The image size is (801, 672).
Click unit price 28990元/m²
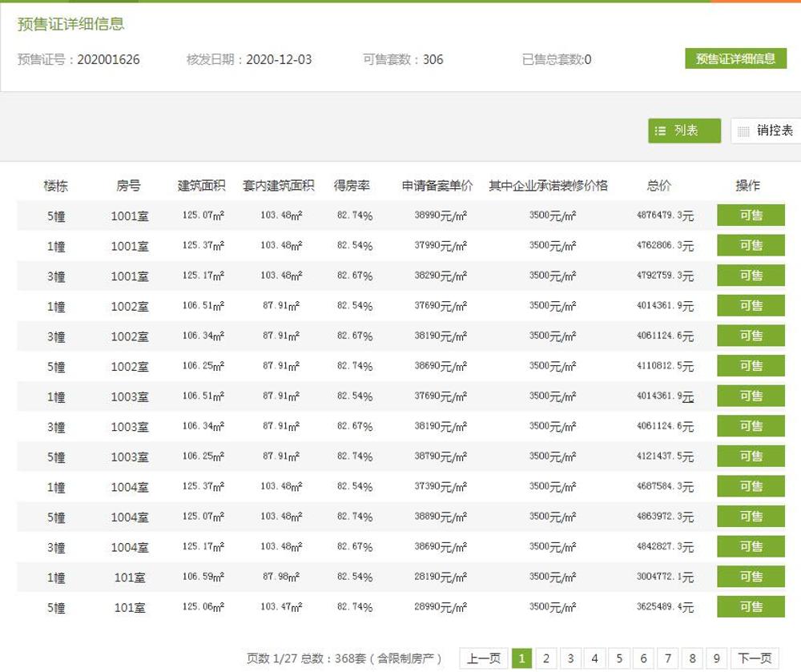[x=441, y=607]
